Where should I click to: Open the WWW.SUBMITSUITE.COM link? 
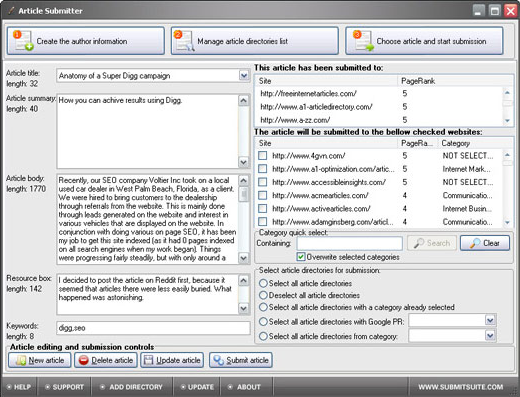click(461, 387)
